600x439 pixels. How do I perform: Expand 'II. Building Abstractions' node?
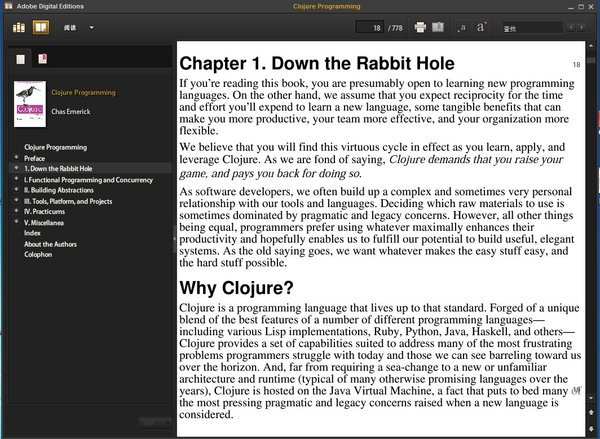pos(16,189)
